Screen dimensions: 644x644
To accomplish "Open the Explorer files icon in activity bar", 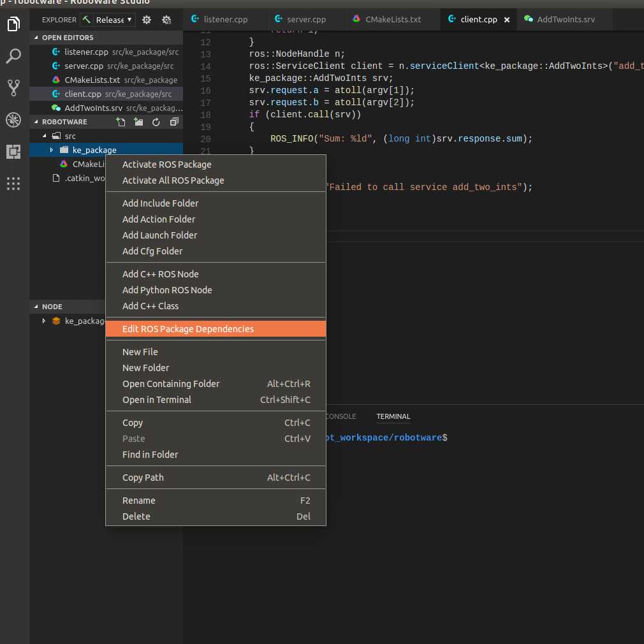I will pyautogui.click(x=13, y=24).
